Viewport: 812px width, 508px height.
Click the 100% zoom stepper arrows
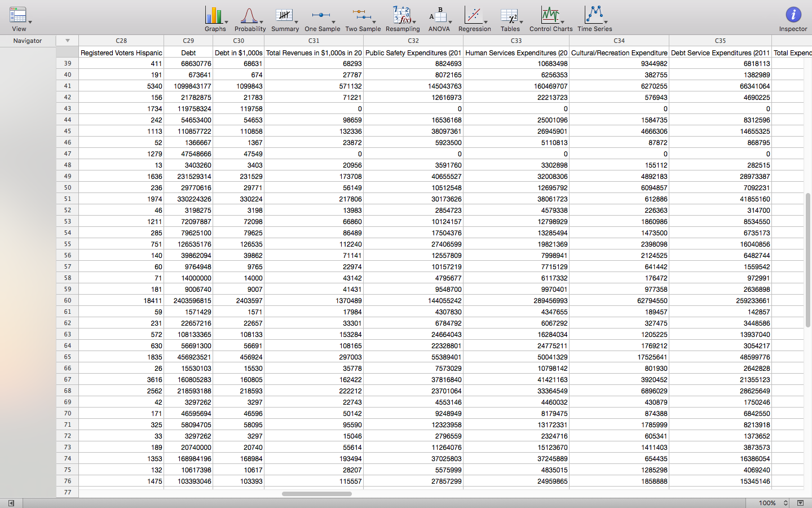tap(785, 503)
